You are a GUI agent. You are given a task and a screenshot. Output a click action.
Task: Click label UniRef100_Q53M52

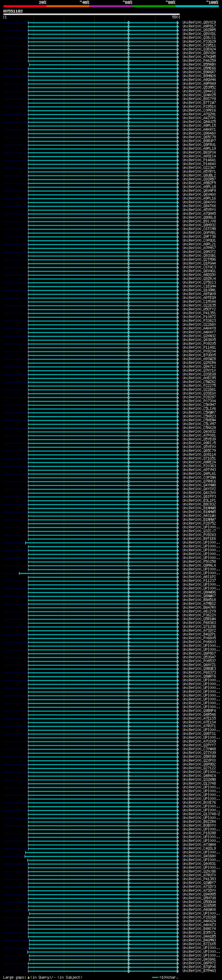[x=199, y=88]
